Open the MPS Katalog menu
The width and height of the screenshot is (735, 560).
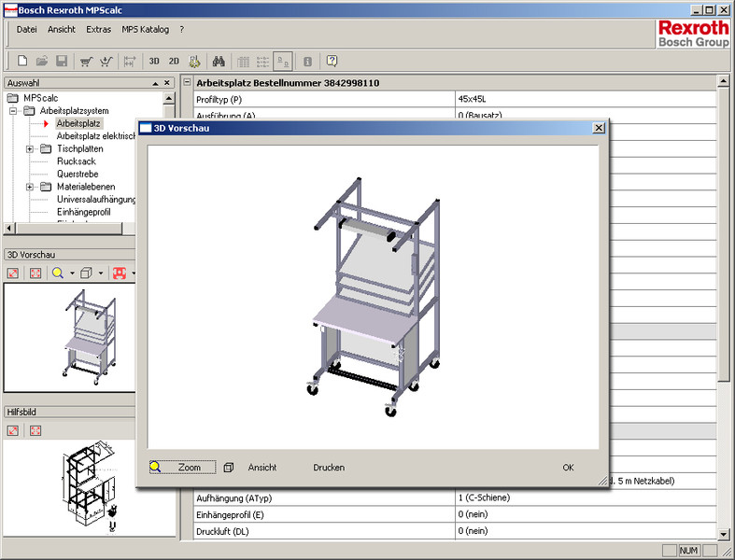tap(145, 30)
